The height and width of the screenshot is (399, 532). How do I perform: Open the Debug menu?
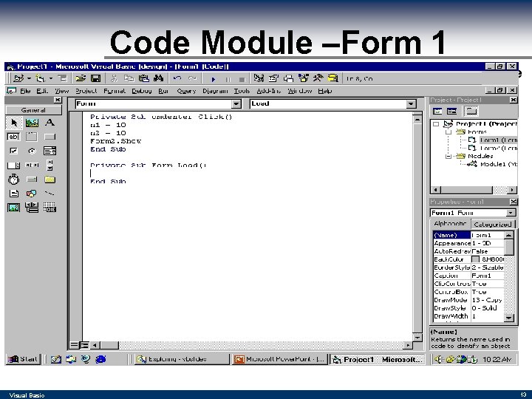(141, 91)
